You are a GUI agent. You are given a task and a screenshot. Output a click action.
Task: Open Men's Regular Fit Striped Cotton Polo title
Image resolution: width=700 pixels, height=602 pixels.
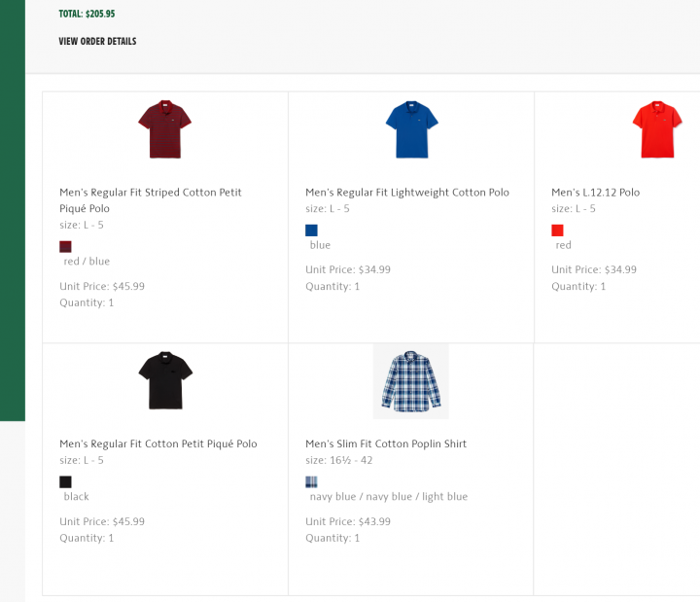(150, 200)
